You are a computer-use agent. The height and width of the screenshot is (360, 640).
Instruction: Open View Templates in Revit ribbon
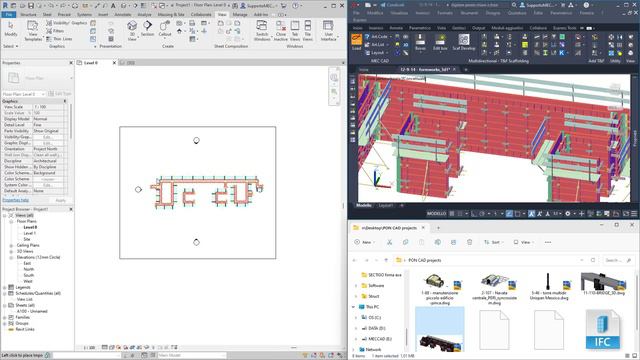[x=33, y=30]
